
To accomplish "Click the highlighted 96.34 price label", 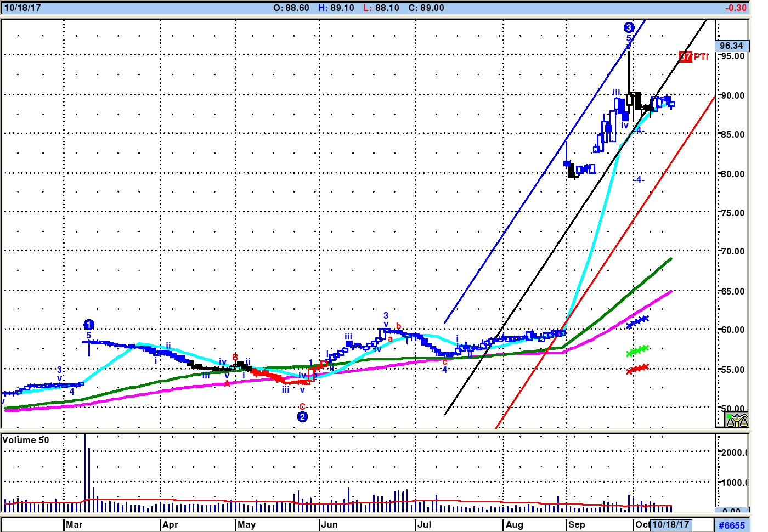I will pos(732,46).
